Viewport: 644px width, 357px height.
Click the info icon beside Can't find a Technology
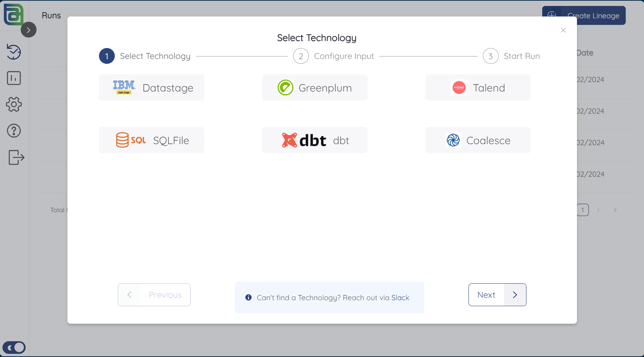(248, 297)
